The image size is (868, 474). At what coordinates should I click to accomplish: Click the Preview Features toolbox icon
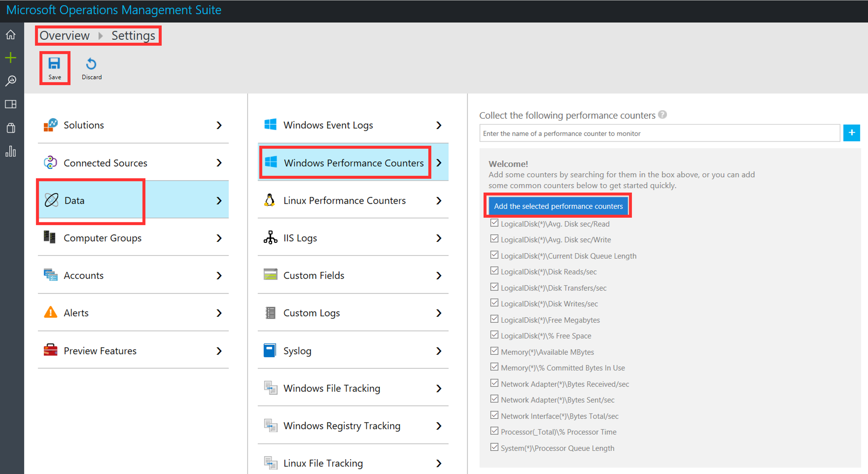pos(51,350)
